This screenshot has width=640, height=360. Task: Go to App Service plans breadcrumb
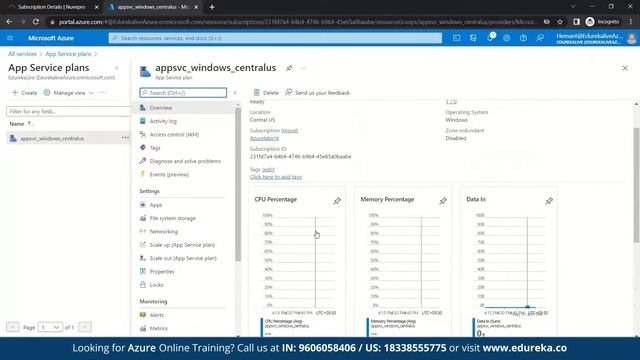(68, 54)
